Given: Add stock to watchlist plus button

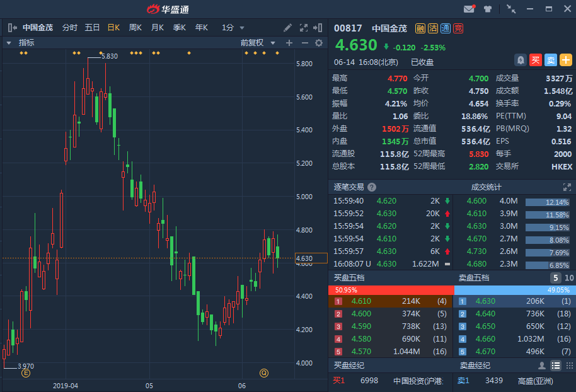Looking at the screenshot, I should point(566,60).
